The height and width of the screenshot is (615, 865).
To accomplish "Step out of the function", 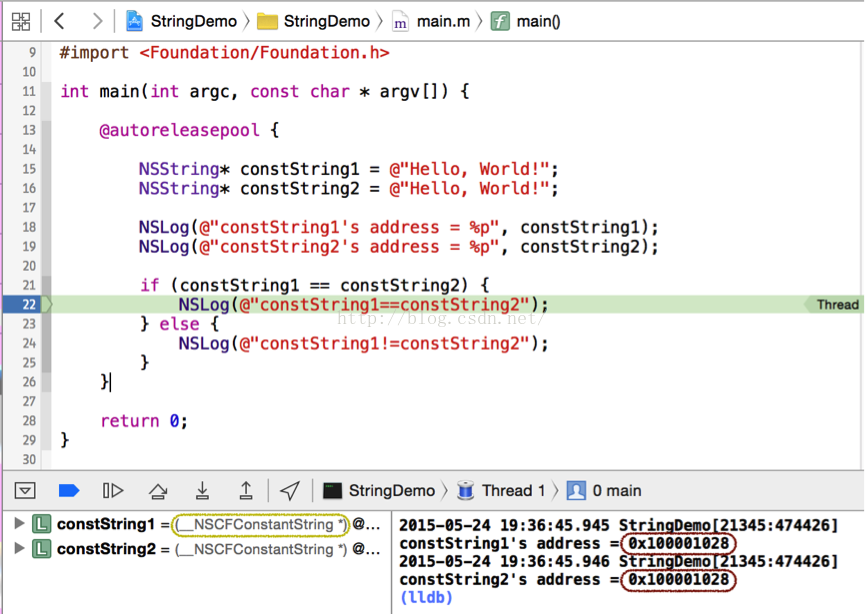I will 246,490.
